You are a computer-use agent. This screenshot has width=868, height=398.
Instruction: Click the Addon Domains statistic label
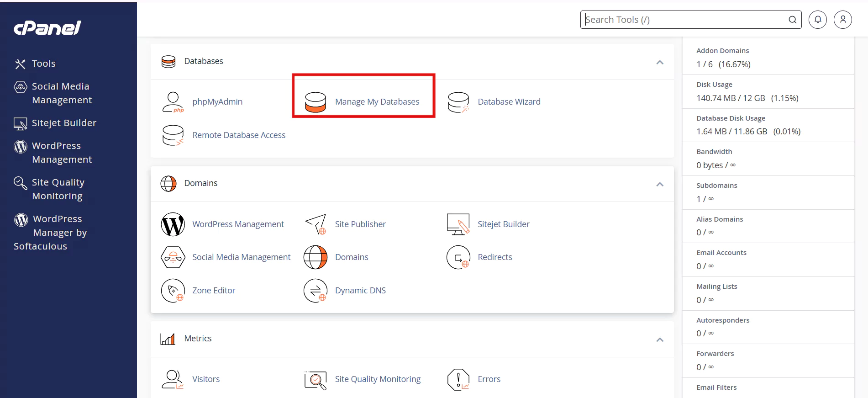pos(722,51)
